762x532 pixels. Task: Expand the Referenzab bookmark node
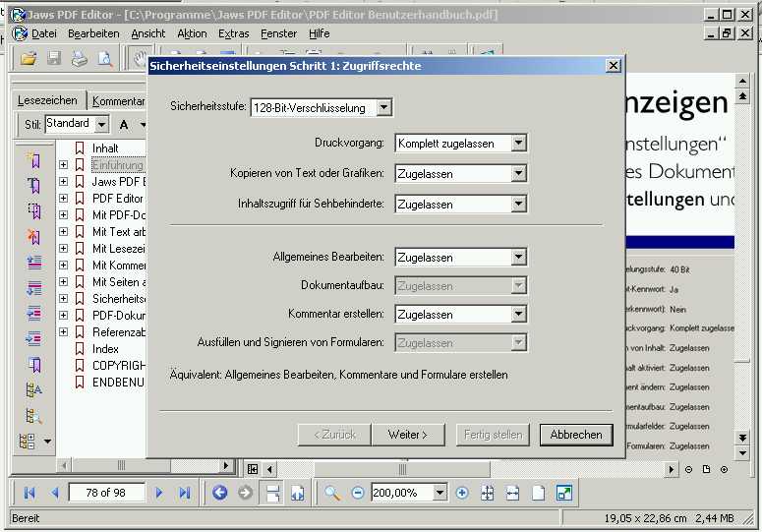[63, 331]
